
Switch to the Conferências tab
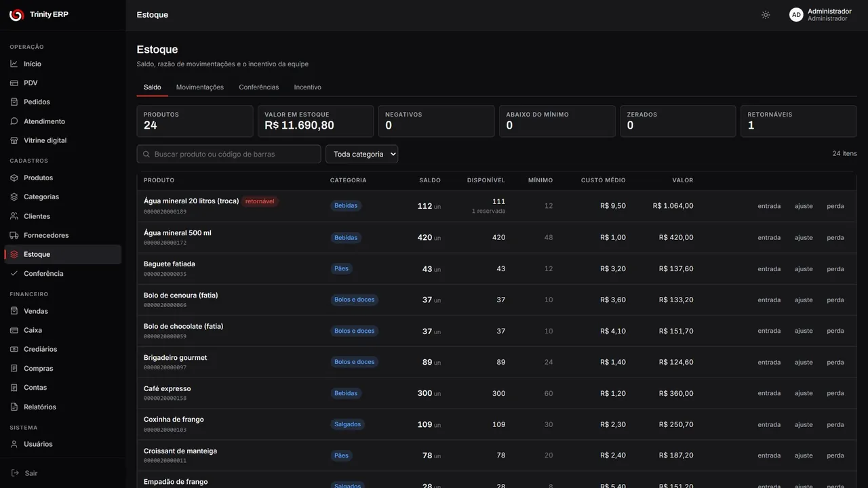tap(258, 87)
